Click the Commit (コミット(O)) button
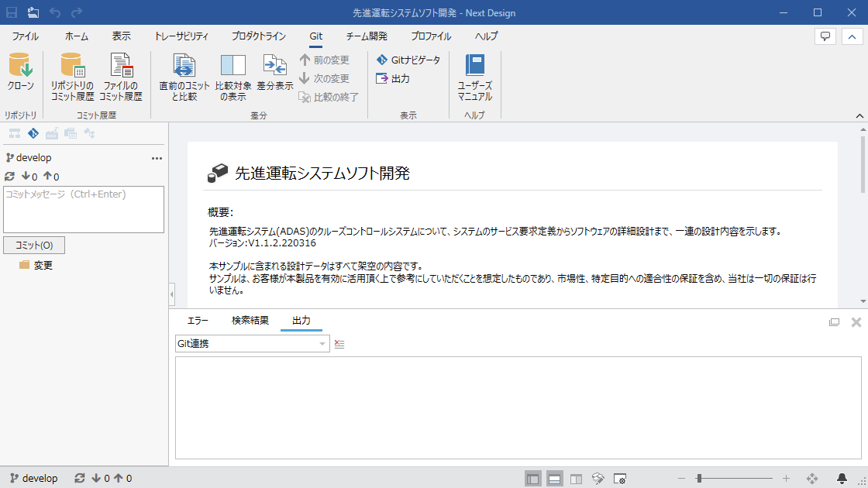Screen dimensions: 868x488 pos(34,245)
